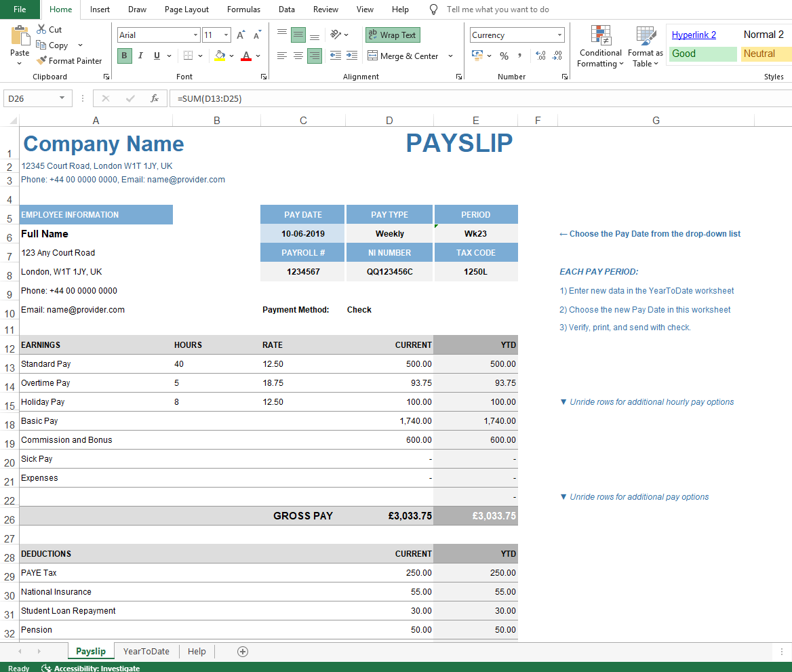Apply italic formatting
This screenshot has height=672, width=792.
(140, 56)
